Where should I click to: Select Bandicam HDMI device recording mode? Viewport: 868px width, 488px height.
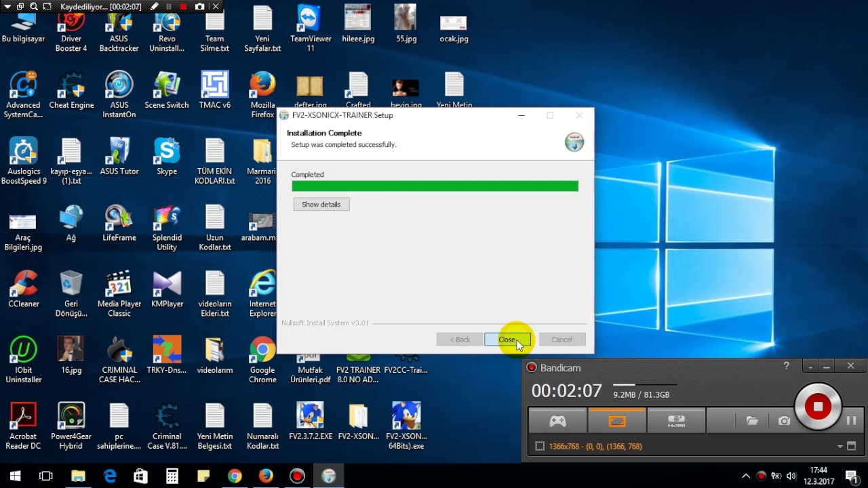click(676, 421)
